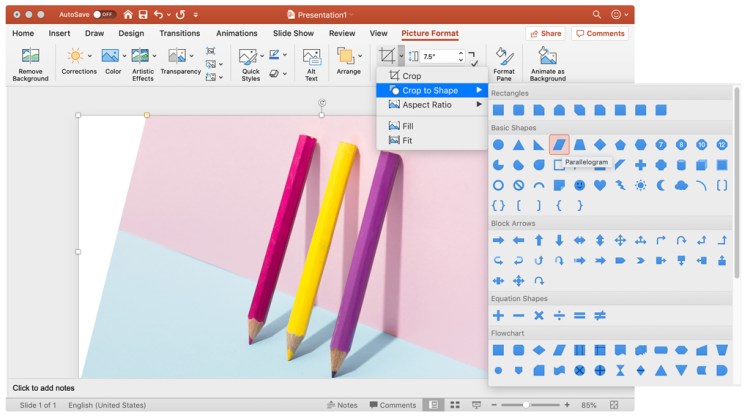Select the Not Equal equation shape

pos(600,315)
